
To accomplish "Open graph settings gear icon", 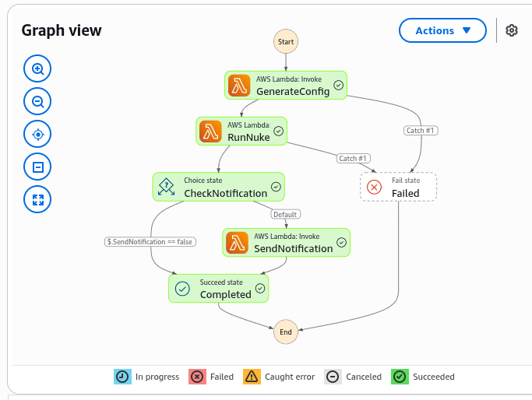I will pos(512,30).
